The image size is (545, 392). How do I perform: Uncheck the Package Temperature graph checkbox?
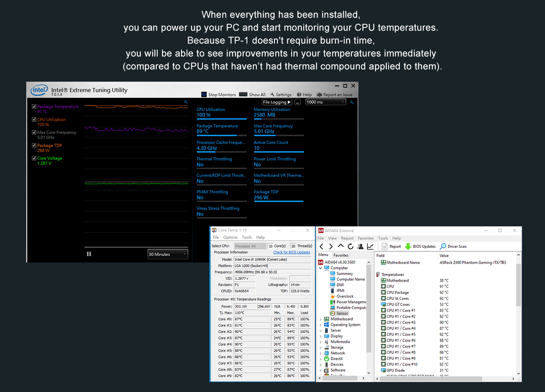(34, 107)
